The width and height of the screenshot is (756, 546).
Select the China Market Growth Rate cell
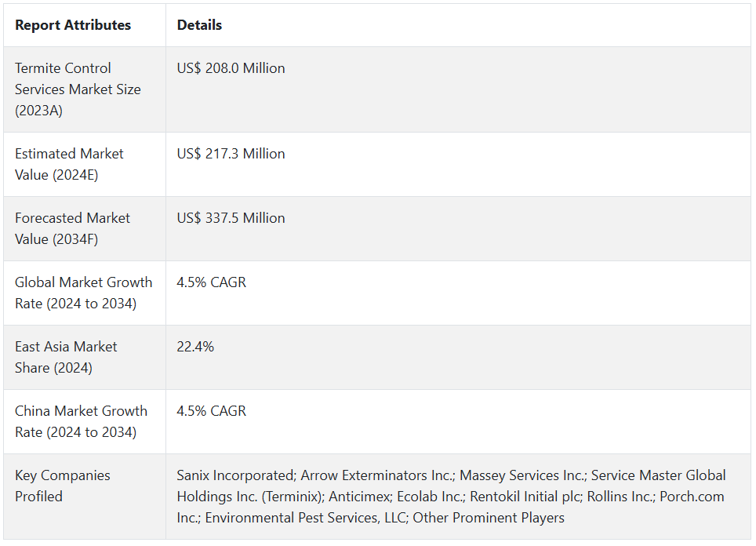(x=81, y=421)
